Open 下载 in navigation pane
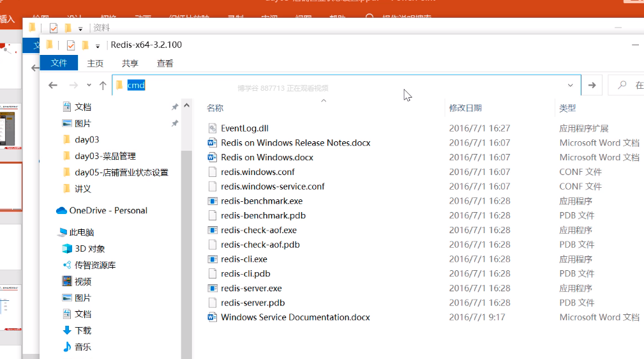644x359 pixels. tap(82, 331)
